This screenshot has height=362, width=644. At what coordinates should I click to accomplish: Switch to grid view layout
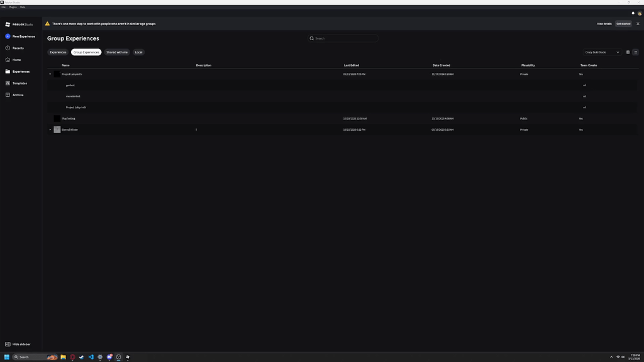tap(628, 52)
